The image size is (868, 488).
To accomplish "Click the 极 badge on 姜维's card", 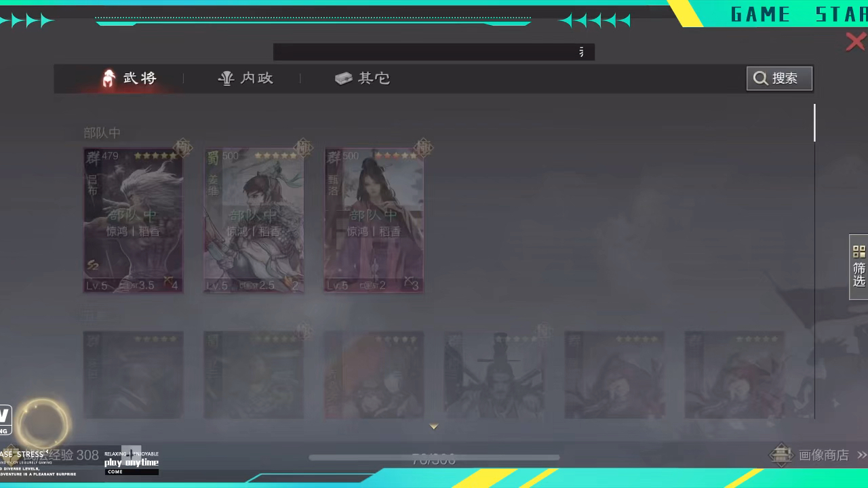I will 304,147.
